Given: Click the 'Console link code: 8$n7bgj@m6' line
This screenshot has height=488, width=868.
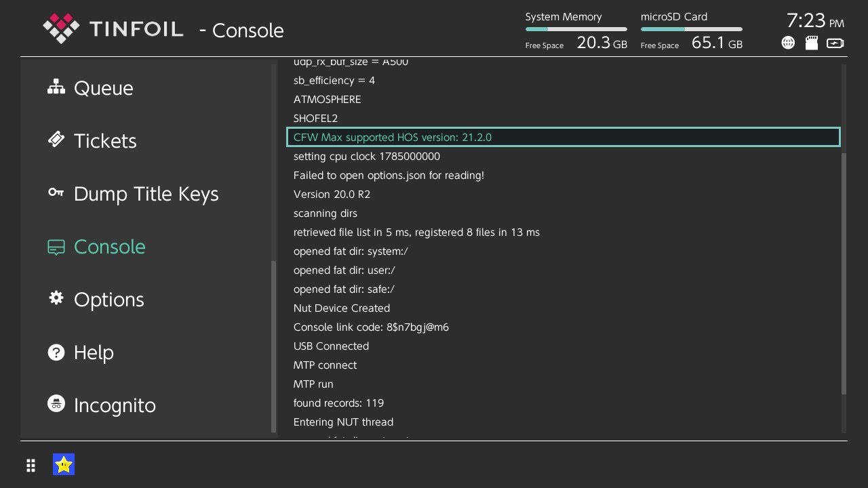Looking at the screenshot, I should click(x=371, y=327).
